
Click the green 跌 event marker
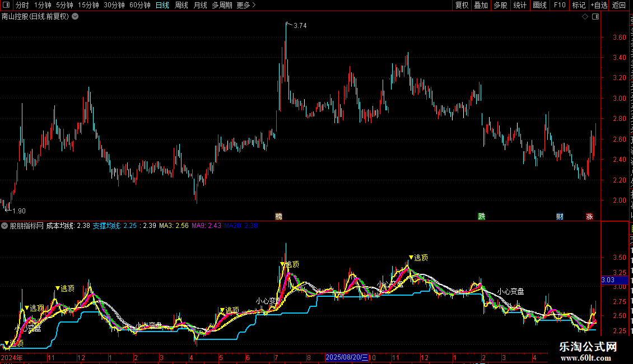(481, 216)
